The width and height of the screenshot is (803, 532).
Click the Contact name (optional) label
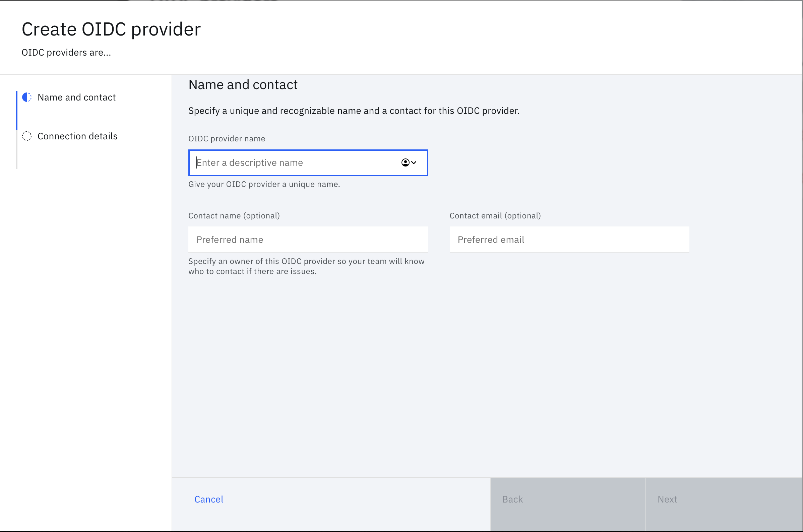234,215
